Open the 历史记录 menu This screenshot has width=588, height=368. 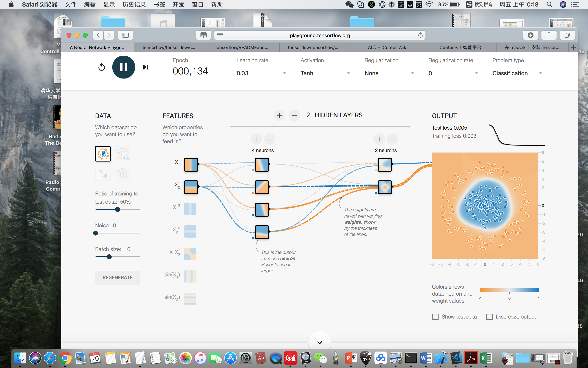(x=134, y=4)
